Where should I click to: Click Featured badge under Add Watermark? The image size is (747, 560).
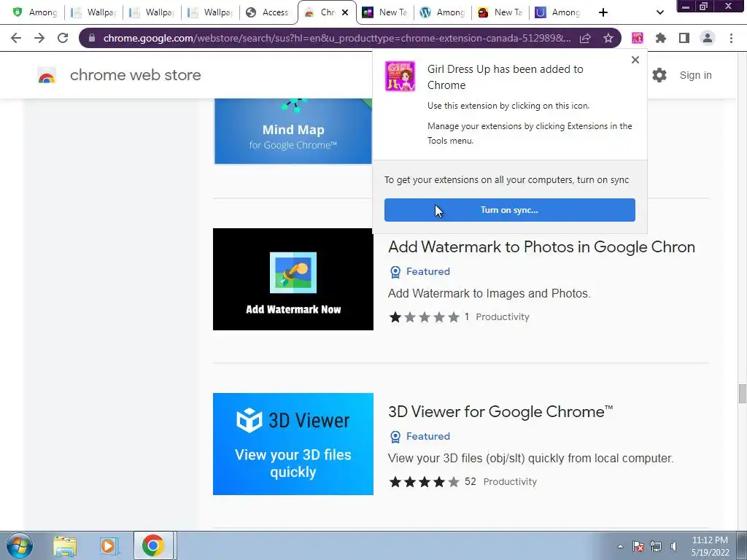click(x=419, y=271)
